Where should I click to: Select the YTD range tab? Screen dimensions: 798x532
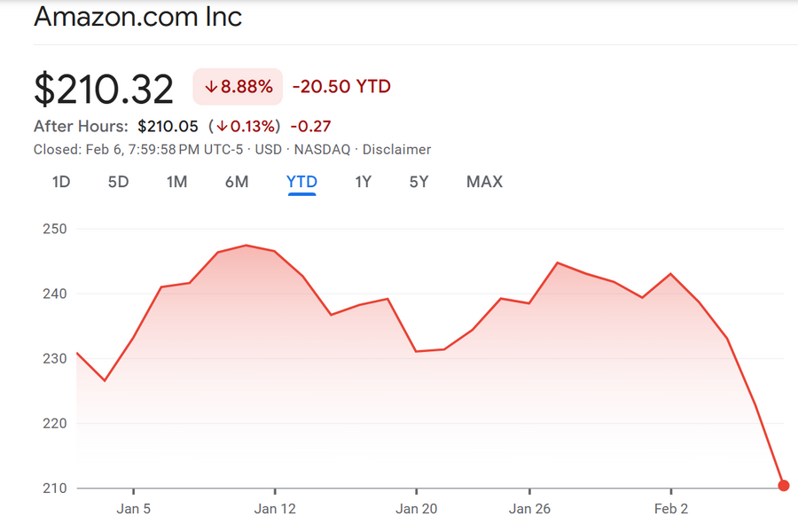point(301,182)
